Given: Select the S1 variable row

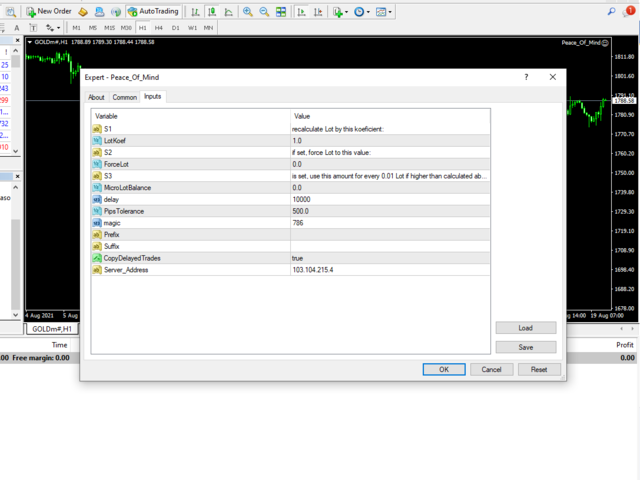Looking at the screenshot, I should [x=291, y=129].
